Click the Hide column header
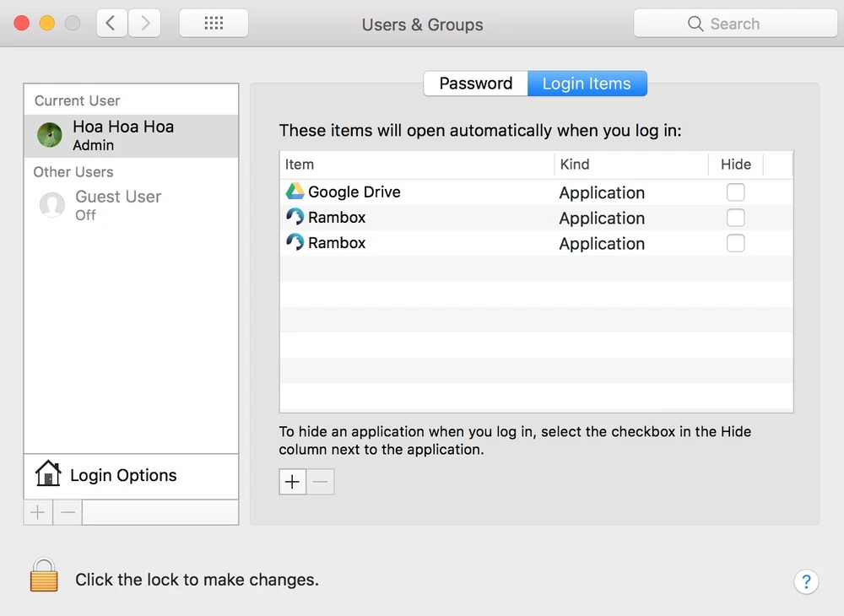The width and height of the screenshot is (844, 616). coord(735,165)
